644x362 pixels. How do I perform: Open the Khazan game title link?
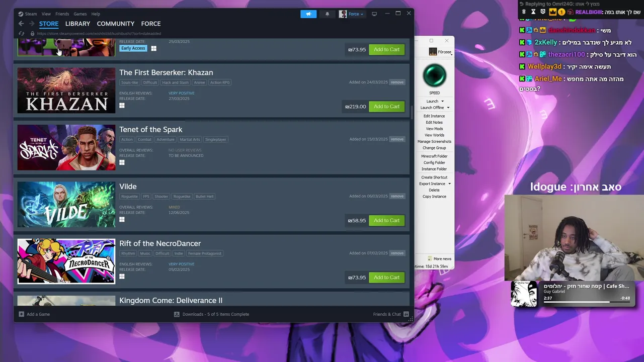[x=166, y=72]
